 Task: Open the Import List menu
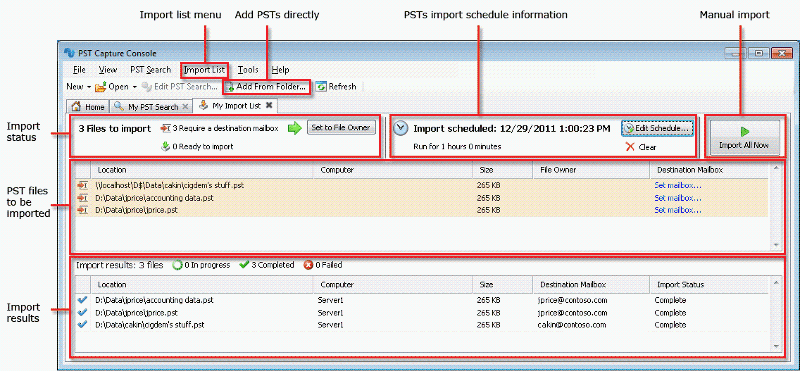pos(204,70)
